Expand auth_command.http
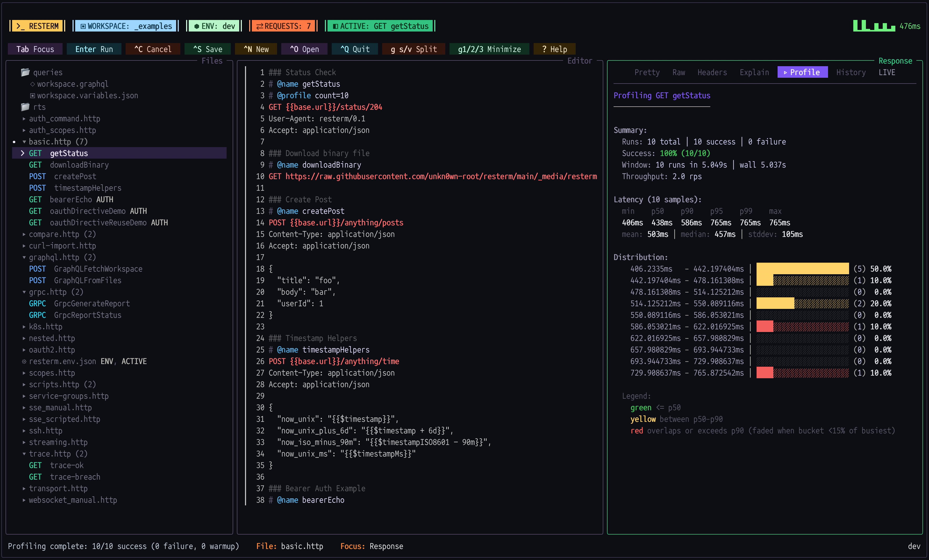929x560 pixels. pos(24,119)
